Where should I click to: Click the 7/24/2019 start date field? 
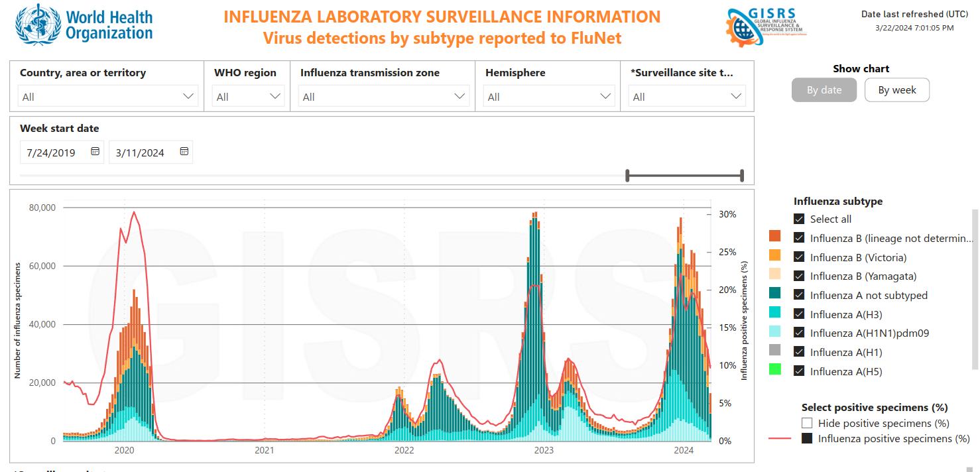click(x=62, y=152)
